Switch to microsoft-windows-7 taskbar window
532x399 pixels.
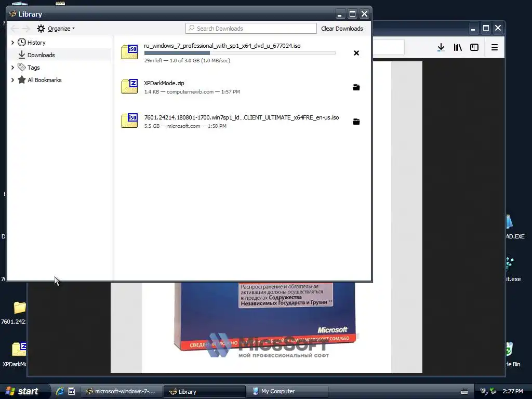121,391
